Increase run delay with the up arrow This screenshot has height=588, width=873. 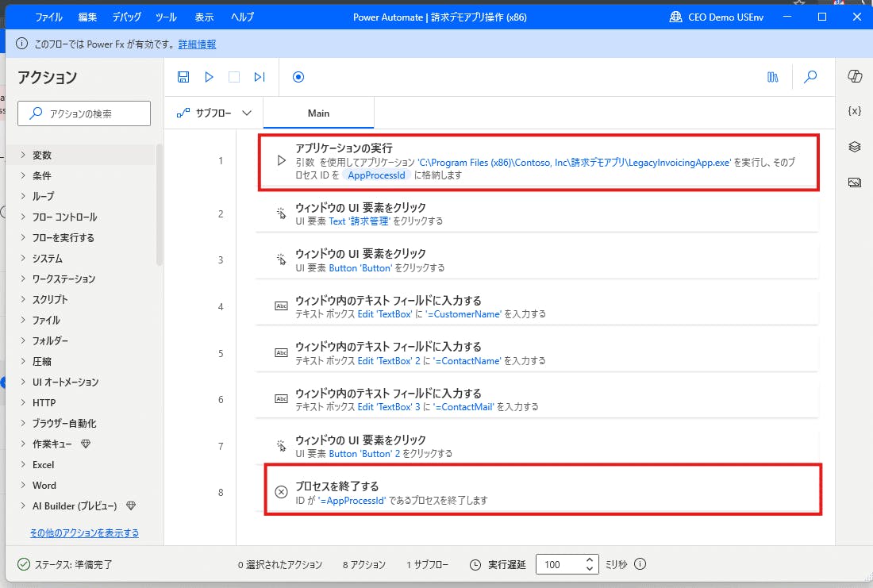pyautogui.click(x=590, y=559)
